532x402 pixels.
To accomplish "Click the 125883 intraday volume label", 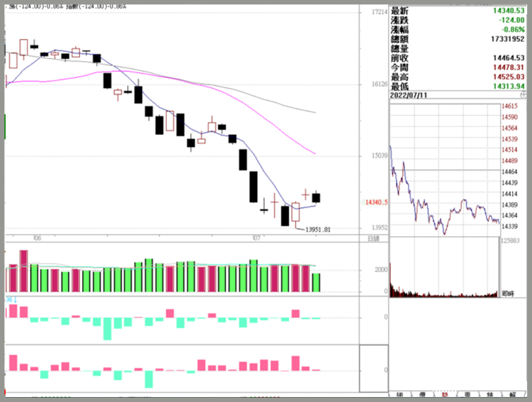I will [510, 240].
